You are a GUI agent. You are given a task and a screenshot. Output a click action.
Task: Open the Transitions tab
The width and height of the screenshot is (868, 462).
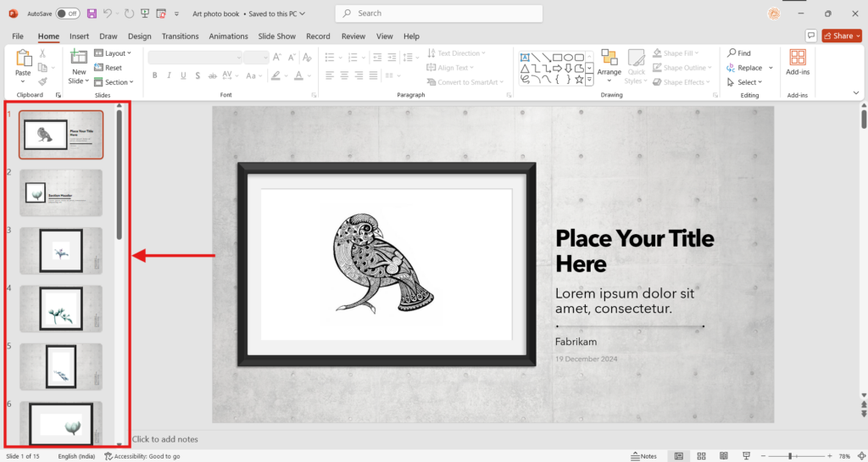tap(180, 36)
